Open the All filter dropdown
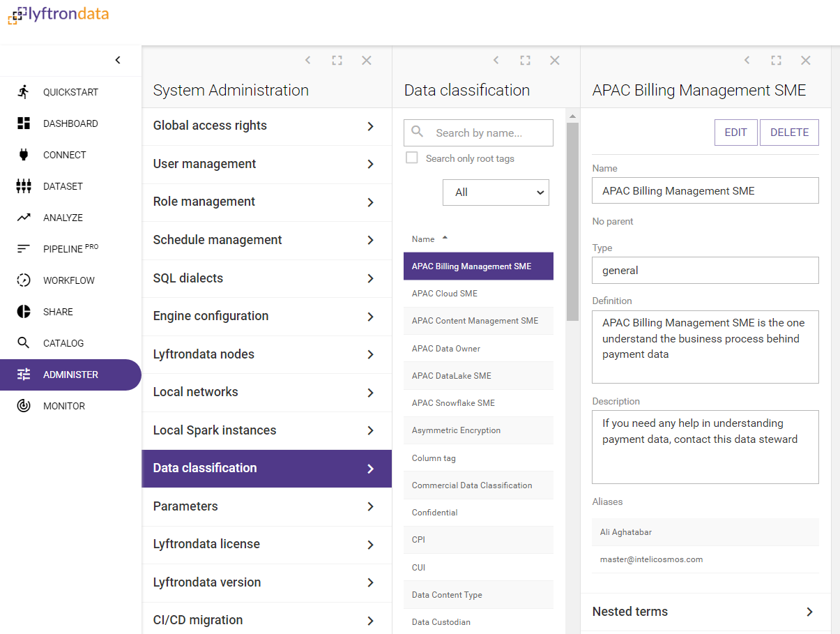The height and width of the screenshot is (634, 840). [x=496, y=193]
